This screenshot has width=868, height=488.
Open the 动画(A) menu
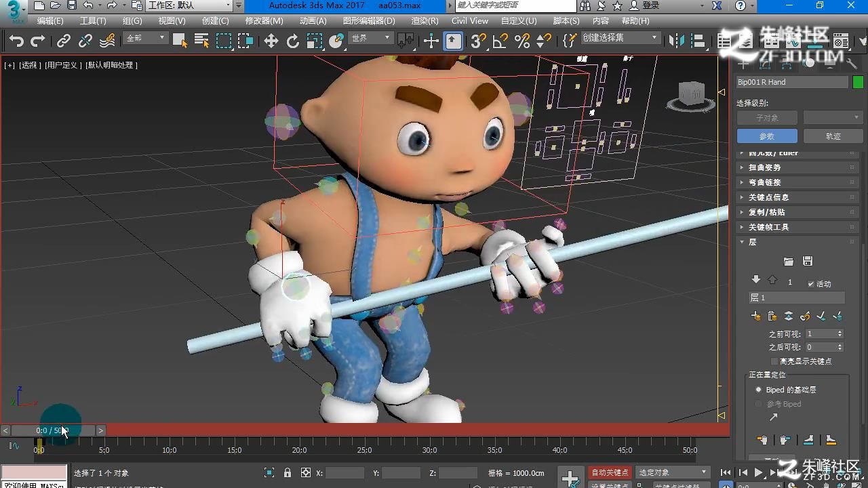coord(313,21)
